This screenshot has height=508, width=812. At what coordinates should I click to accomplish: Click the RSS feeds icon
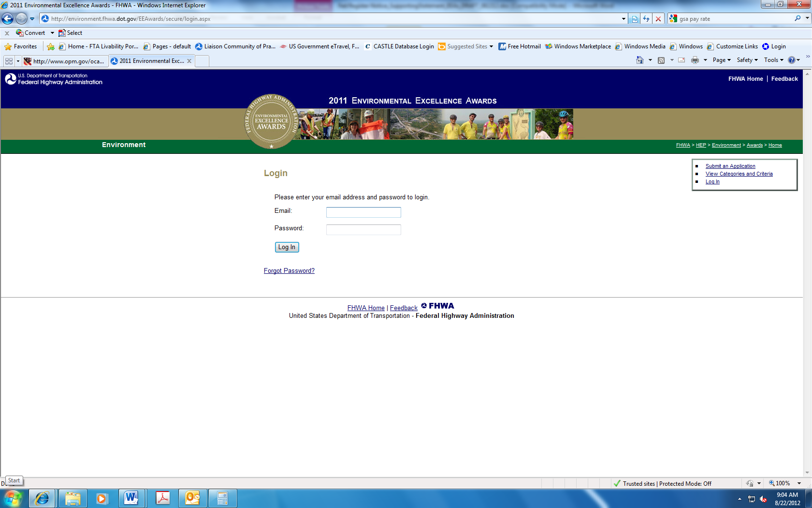661,60
